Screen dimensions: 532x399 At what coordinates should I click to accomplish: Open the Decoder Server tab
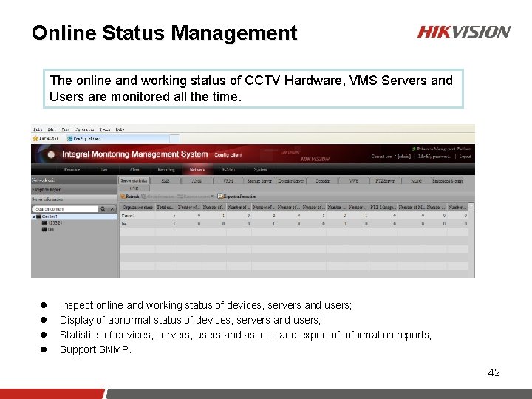291,181
